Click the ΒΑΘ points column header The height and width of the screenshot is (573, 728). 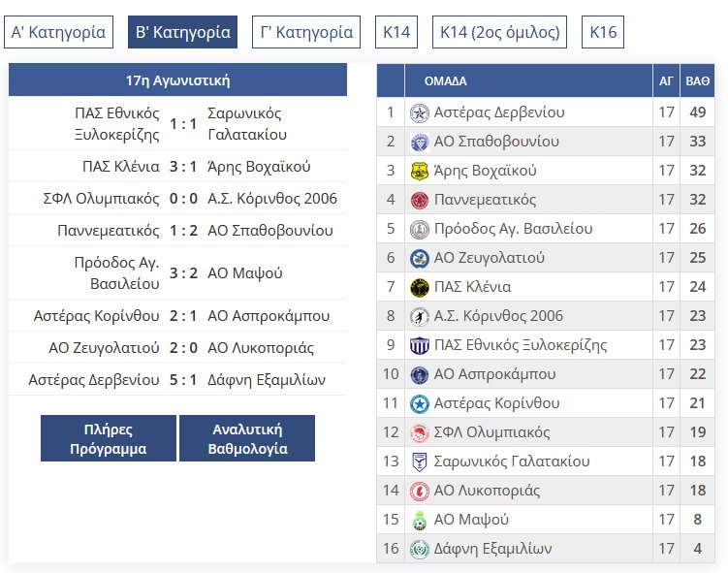[x=697, y=81]
